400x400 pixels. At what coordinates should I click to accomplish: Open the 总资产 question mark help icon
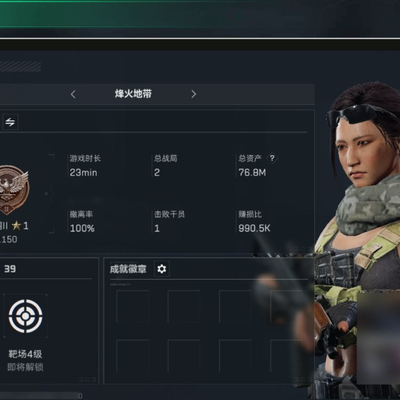point(272,158)
